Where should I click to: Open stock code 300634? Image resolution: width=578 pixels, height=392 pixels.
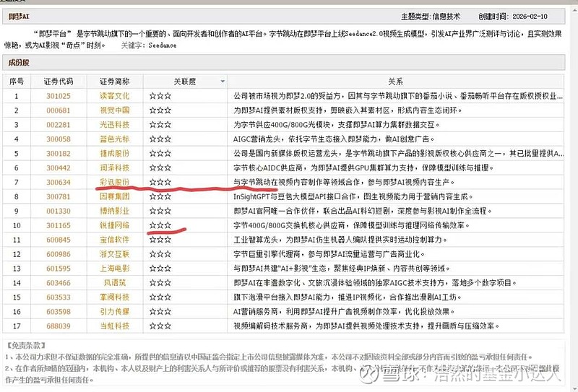pyautogui.click(x=59, y=183)
